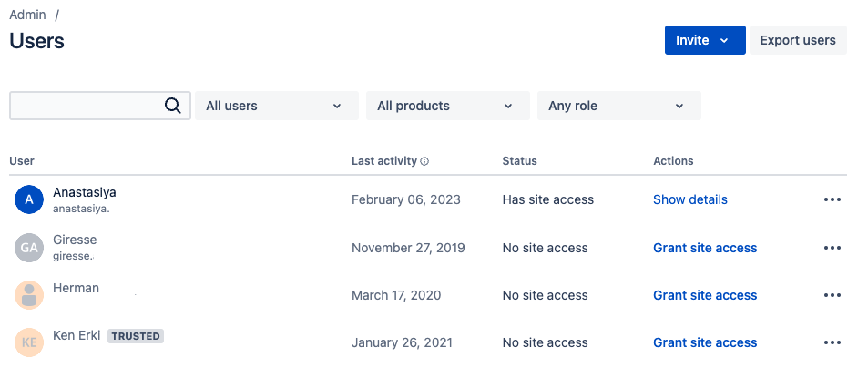This screenshot has height=368, width=868.
Task: Grant site access to Ken Erki
Action: click(x=705, y=343)
